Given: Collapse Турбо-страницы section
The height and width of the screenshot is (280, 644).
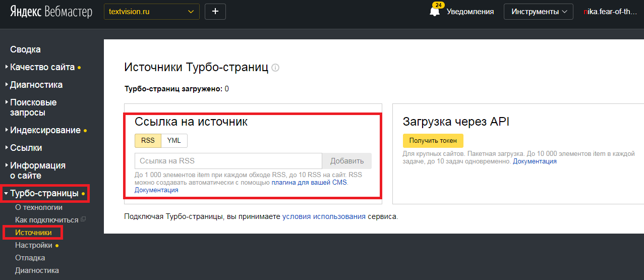Looking at the screenshot, I should click(44, 193).
